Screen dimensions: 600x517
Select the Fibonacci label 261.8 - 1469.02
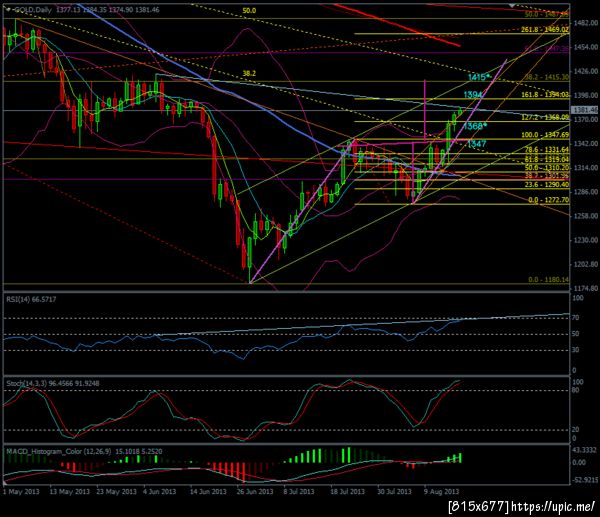coord(545,29)
